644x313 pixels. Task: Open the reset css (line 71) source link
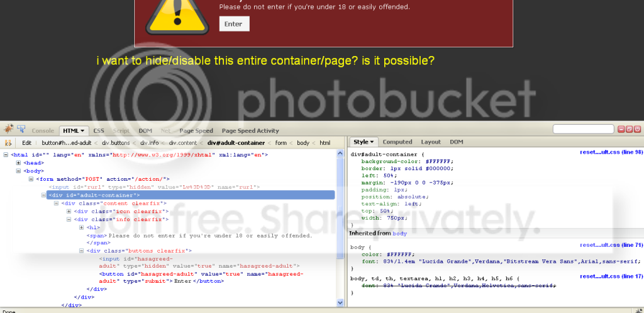click(611, 245)
